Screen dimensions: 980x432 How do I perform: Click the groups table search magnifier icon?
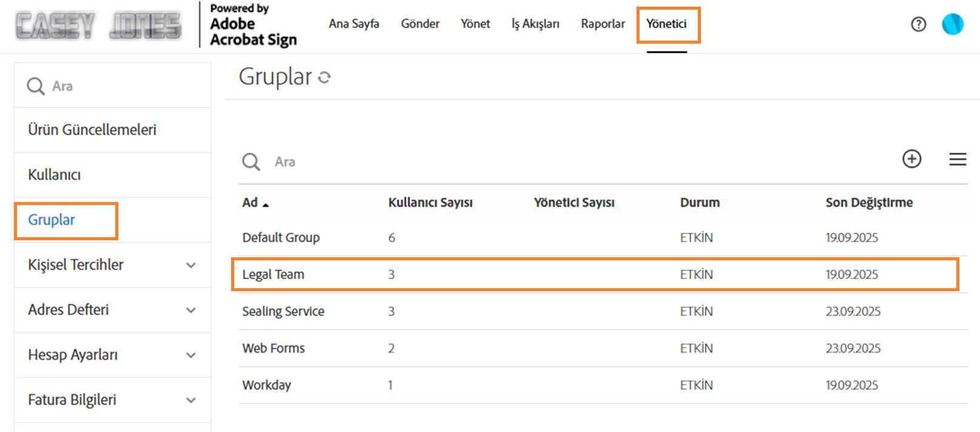[x=251, y=162]
